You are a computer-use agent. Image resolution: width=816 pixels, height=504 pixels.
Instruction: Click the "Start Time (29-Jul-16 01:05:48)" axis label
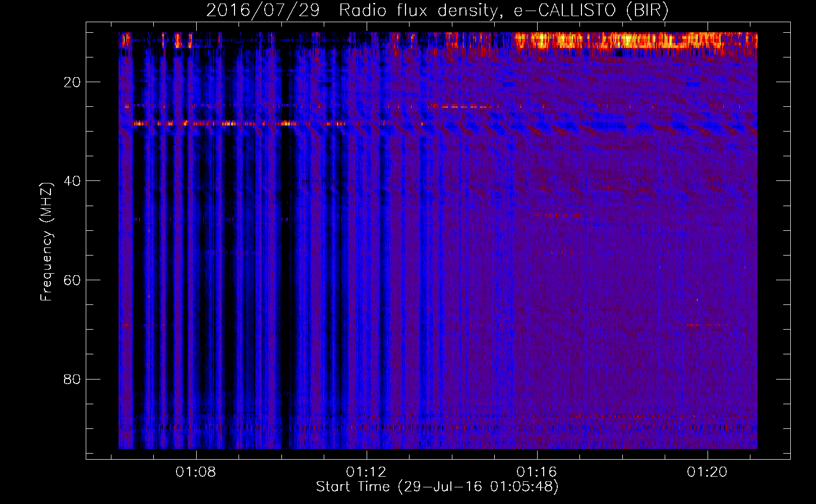437,487
